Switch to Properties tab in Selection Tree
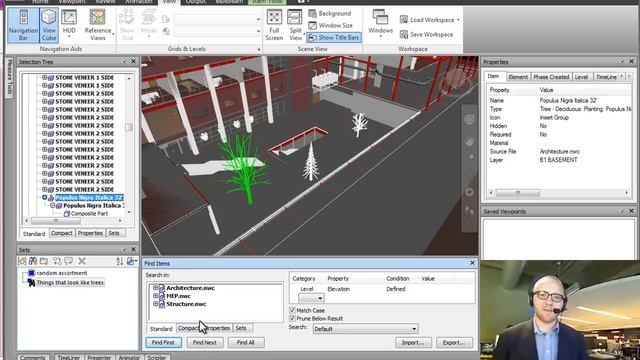Image resolution: width=640 pixels, height=360 pixels. click(90, 233)
